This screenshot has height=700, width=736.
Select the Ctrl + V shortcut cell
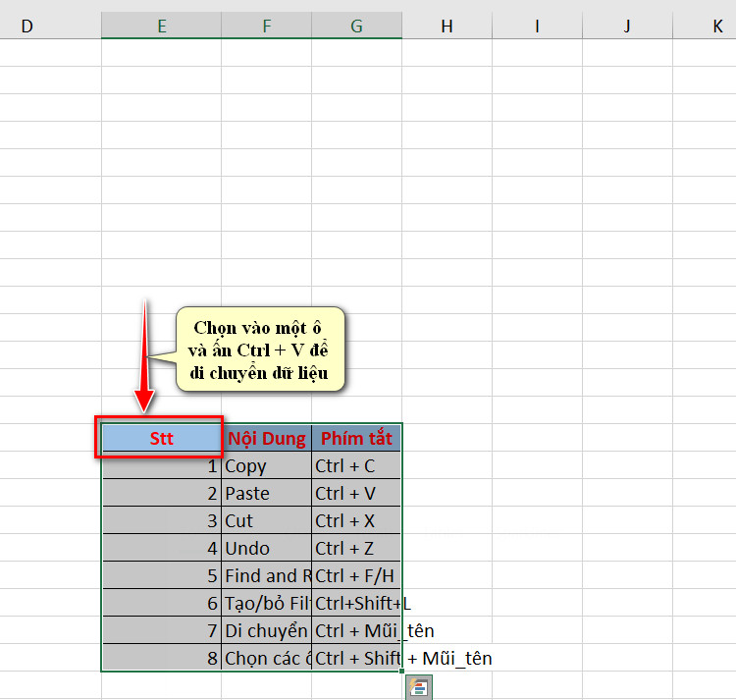356,493
